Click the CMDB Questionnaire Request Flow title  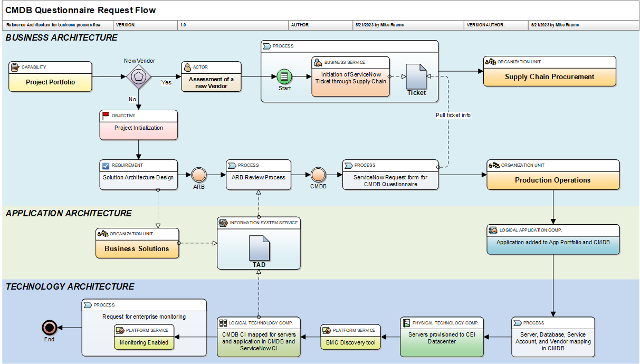click(81, 10)
